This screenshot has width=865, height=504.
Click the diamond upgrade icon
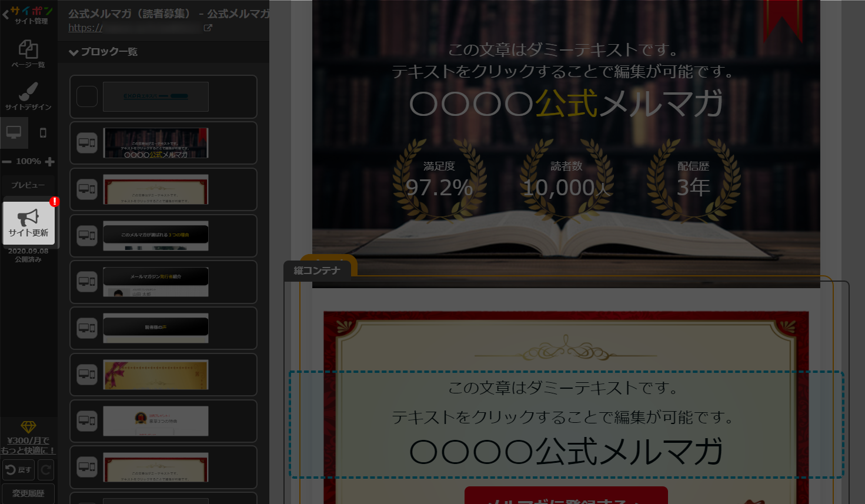coord(28,427)
